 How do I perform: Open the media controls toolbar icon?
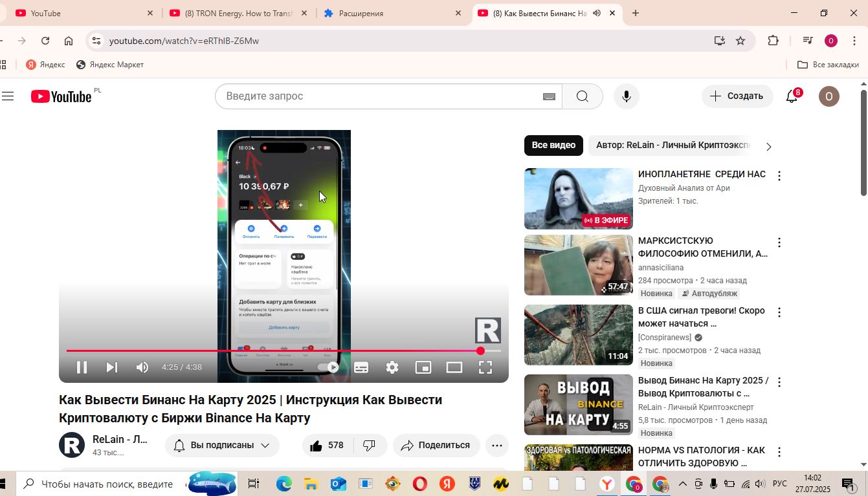807,41
